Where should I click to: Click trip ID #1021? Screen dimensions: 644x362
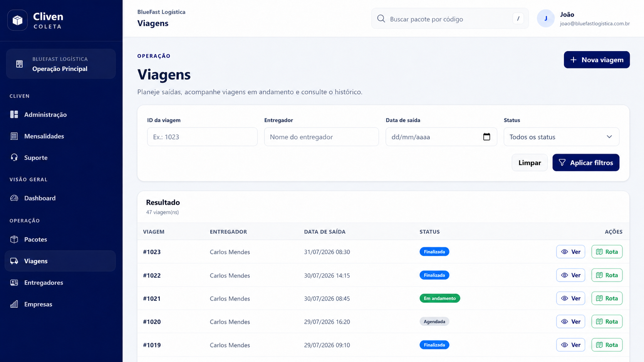click(152, 298)
